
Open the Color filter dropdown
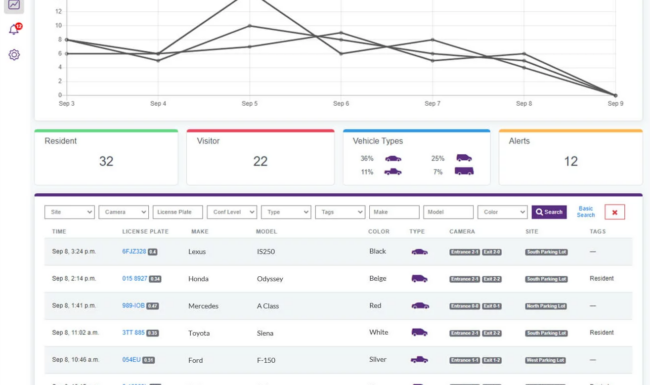(x=502, y=212)
